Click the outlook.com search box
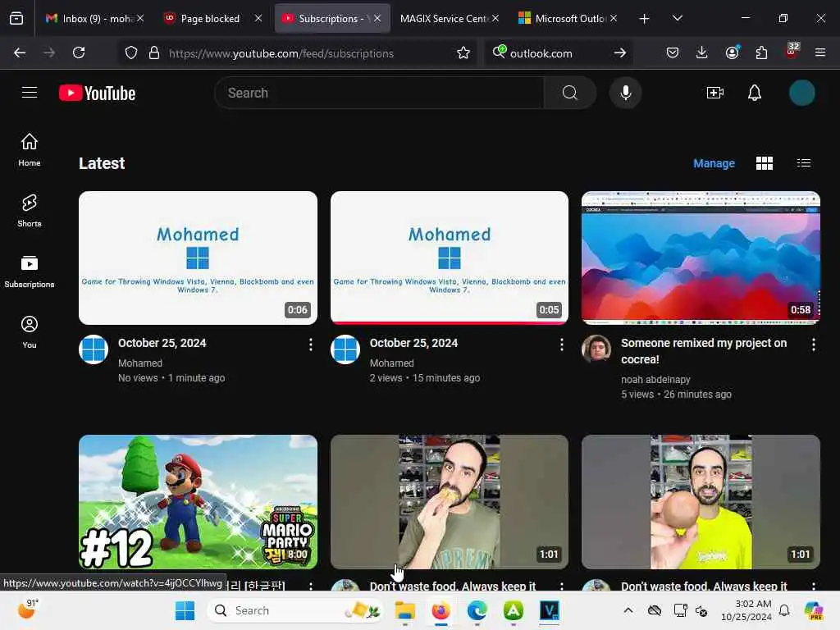The image size is (840, 630). point(555,53)
